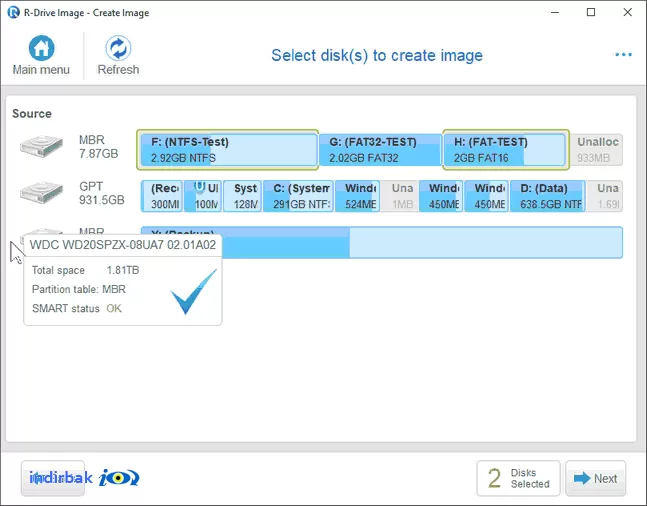647x506 pixels.
Task: Select the second 450MB Windows partition
Action: pos(486,196)
